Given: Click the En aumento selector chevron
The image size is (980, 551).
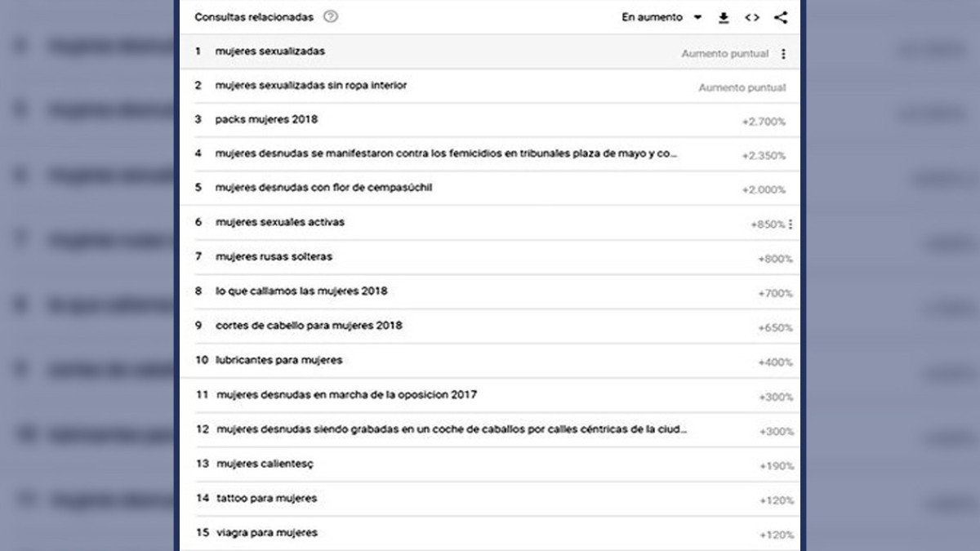Looking at the screenshot, I should click(x=698, y=17).
